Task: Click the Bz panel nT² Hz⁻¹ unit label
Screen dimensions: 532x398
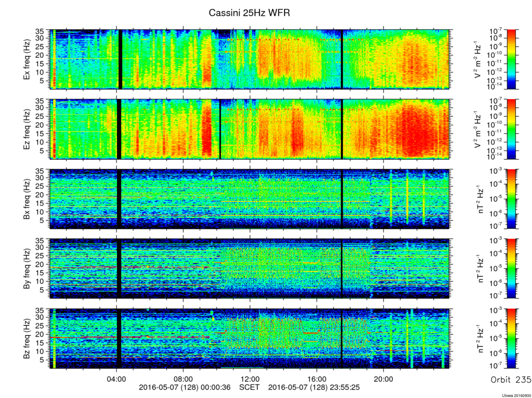Action: (480, 339)
